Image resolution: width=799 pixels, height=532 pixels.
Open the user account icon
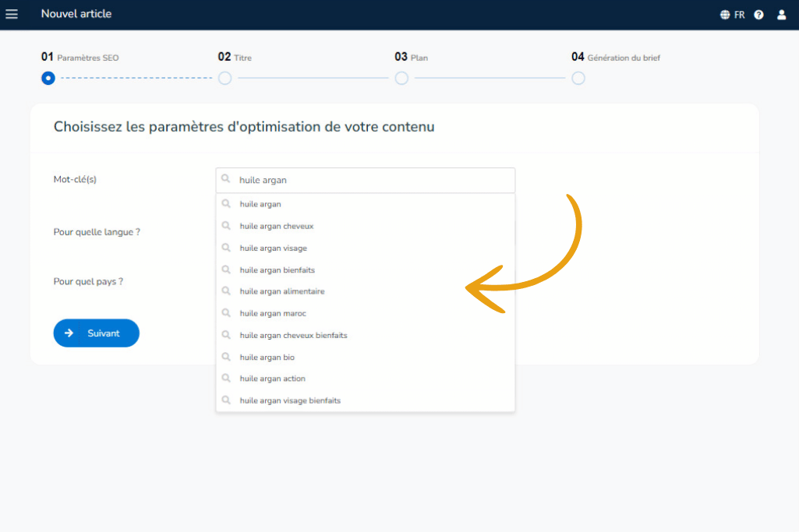point(781,15)
